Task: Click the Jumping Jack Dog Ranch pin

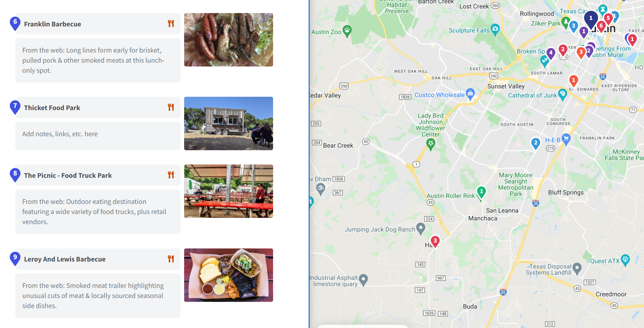Action: click(421, 229)
